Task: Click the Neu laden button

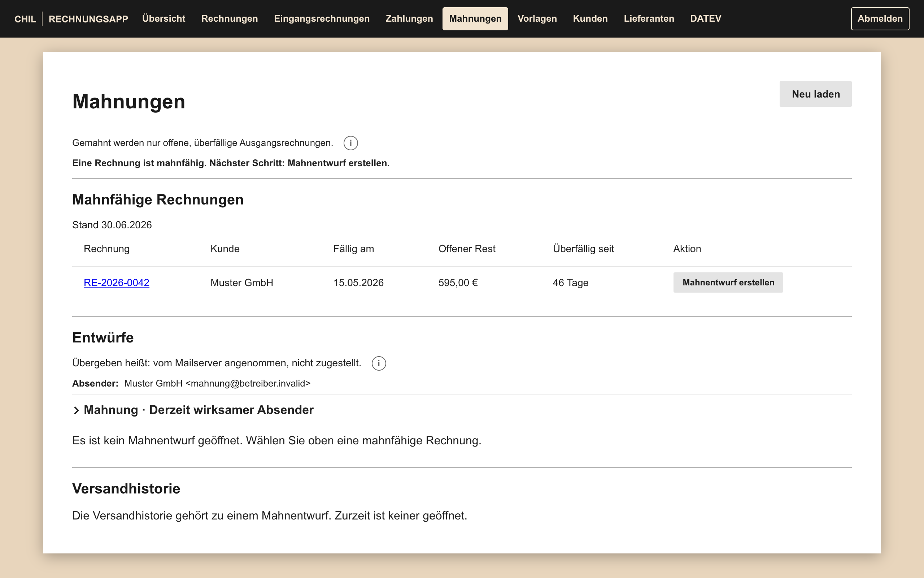Action: (815, 94)
